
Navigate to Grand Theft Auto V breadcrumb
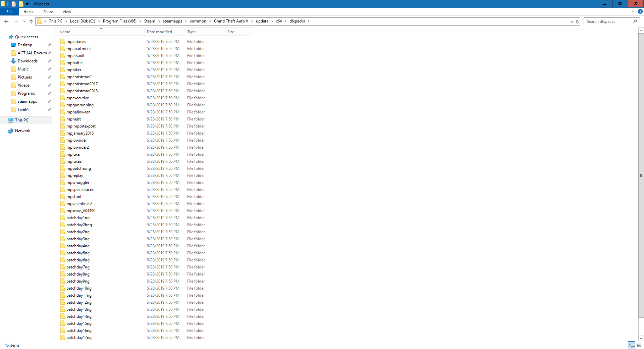point(231,21)
